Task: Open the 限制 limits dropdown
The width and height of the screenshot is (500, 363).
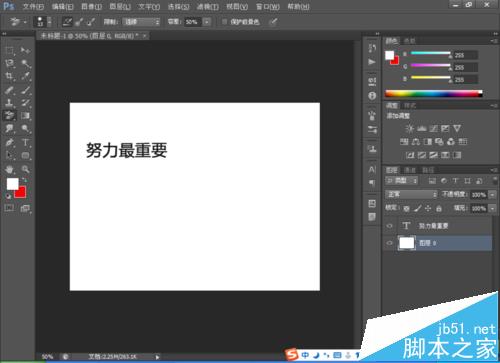Action: point(141,22)
